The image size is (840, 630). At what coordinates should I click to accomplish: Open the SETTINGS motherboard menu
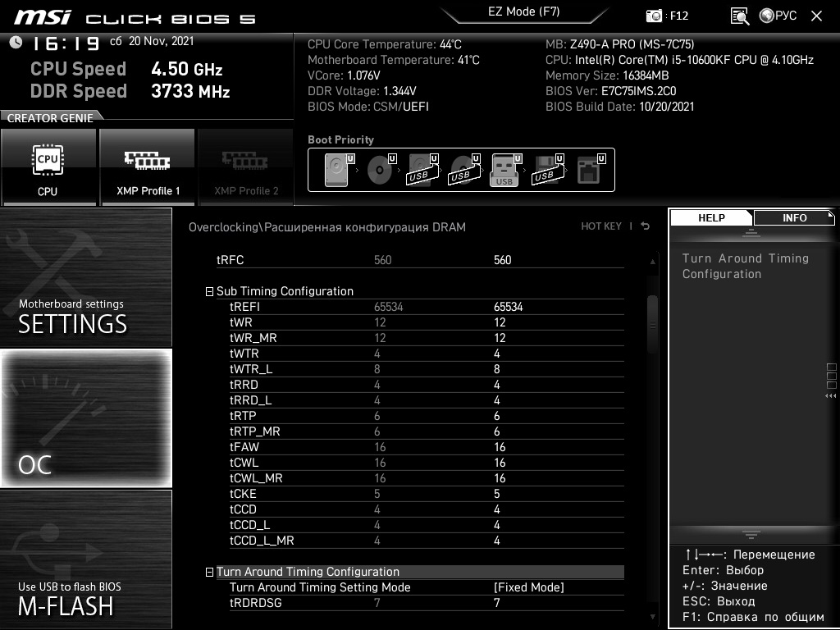(x=85, y=277)
